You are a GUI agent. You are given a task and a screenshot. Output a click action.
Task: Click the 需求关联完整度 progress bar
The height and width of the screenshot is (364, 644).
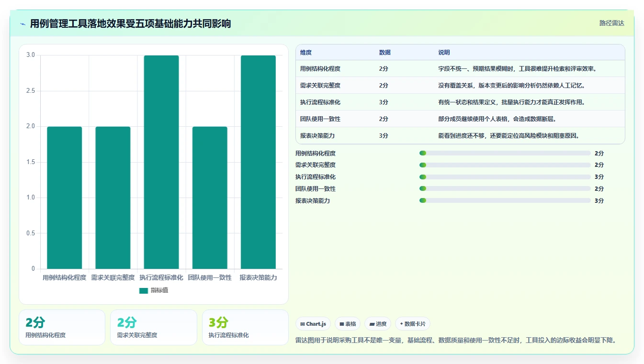(505, 165)
